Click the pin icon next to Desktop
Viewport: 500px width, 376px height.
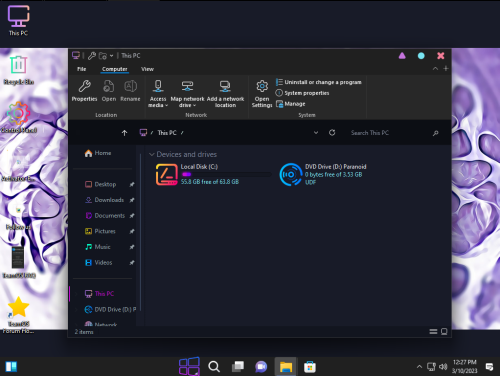[132, 184]
